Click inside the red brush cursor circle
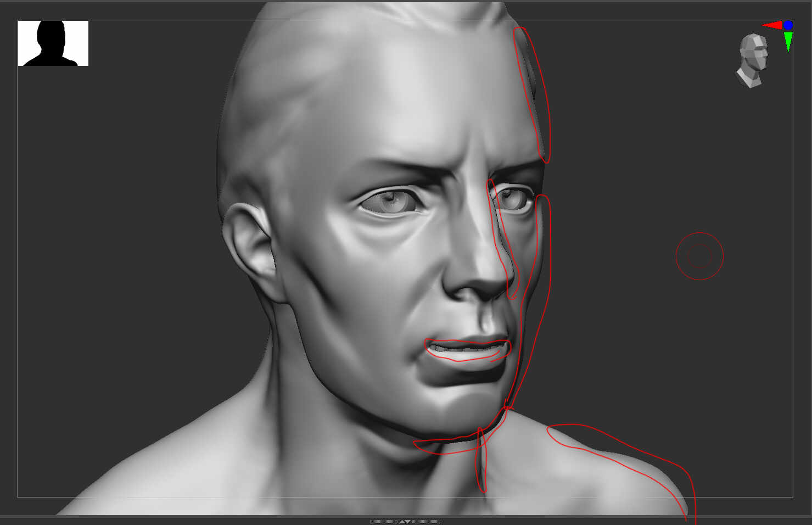 [699, 256]
